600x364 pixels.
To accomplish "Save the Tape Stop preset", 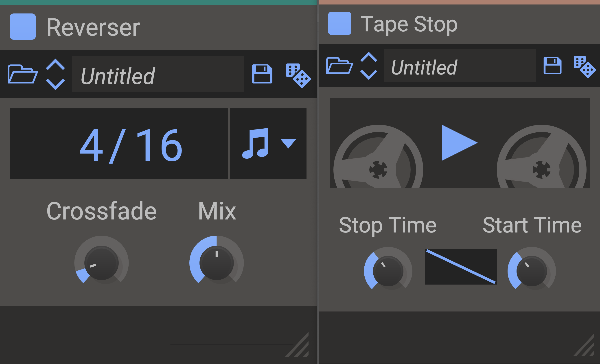I will pyautogui.click(x=552, y=65).
